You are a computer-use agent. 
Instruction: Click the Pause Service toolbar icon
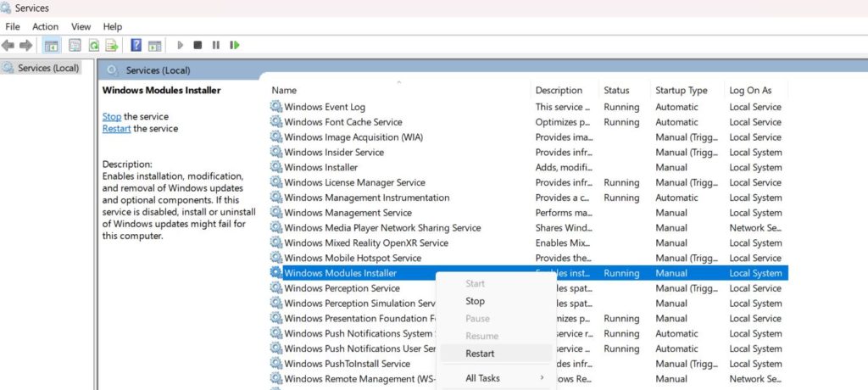pos(216,45)
